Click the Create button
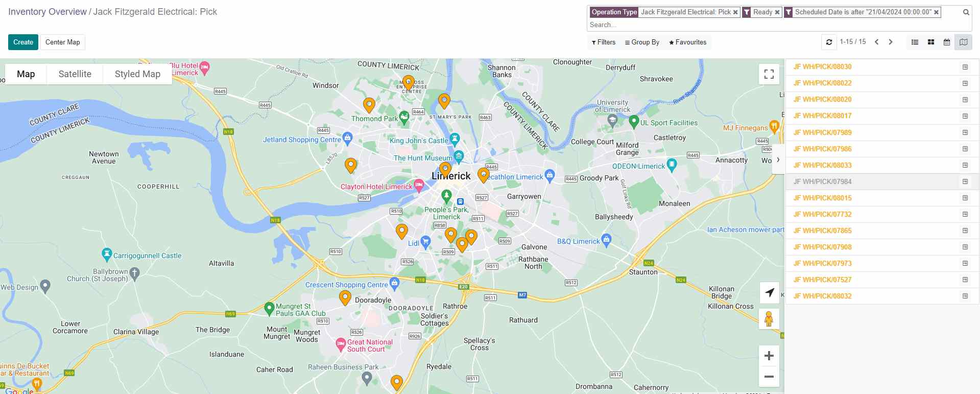The width and height of the screenshot is (980, 394). (23, 42)
